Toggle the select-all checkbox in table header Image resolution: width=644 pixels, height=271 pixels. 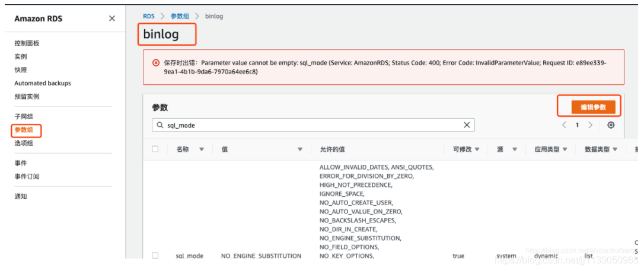[x=155, y=149]
